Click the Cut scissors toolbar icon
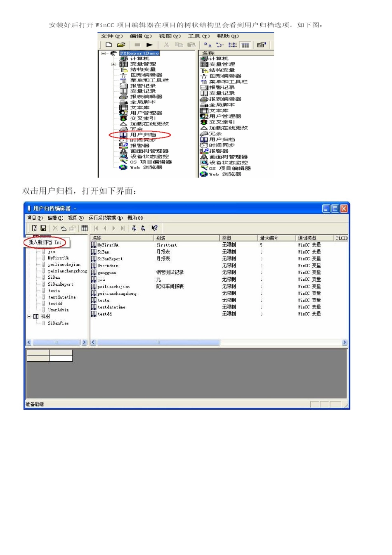 point(167,45)
